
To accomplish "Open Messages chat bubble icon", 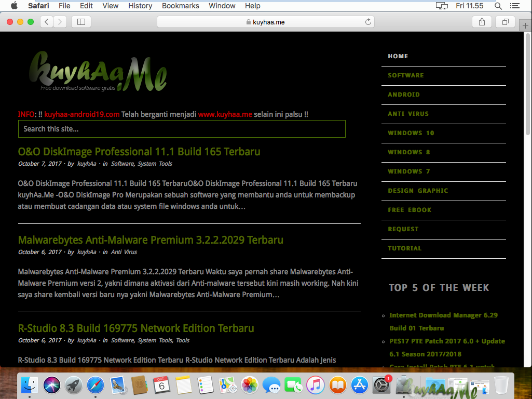I will click(271, 385).
